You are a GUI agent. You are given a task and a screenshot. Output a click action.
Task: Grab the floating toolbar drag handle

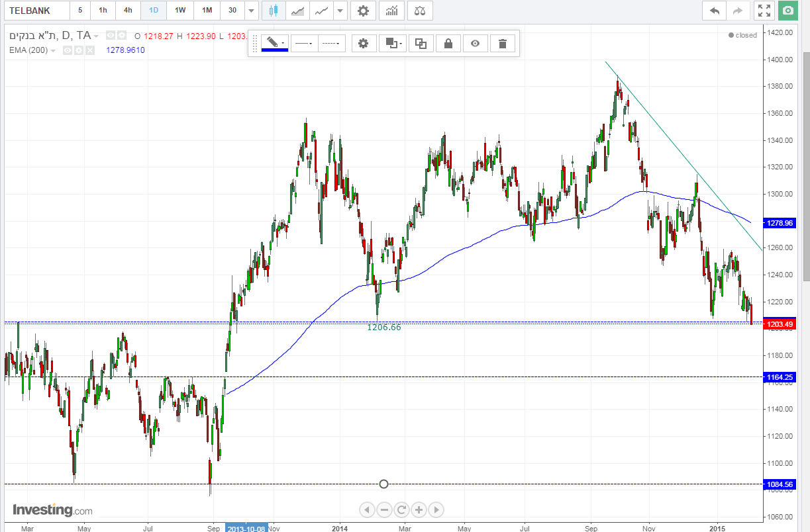tap(254, 44)
